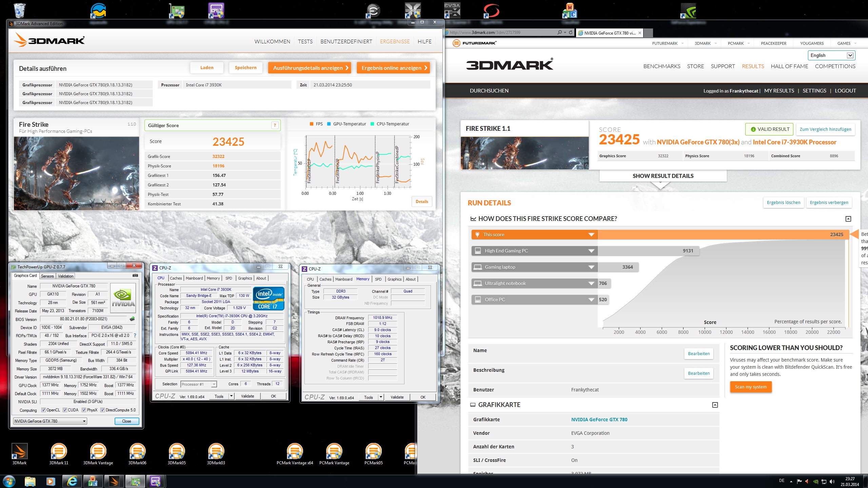Open Internet Explorer from the taskbar
This screenshot has width=868, height=488.
tap(72, 481)
